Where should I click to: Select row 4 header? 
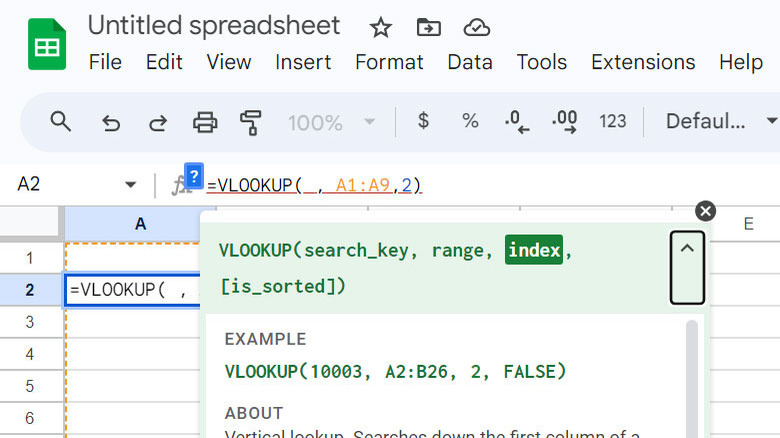pos(30,354)
